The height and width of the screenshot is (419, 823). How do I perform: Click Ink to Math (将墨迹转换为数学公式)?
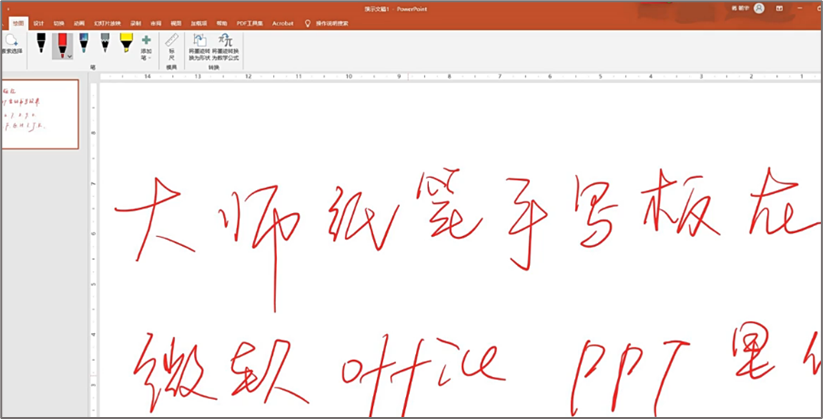226,47
